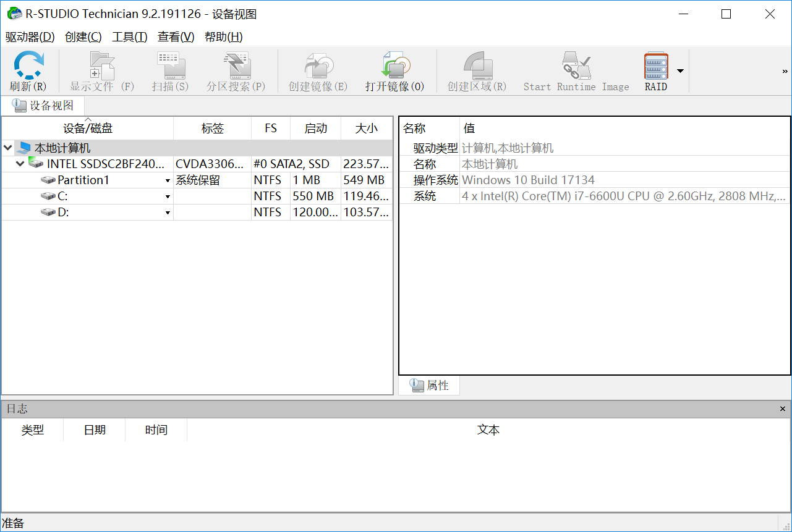Select the 创建镜像 (Create Image) icon
This screenshot has height=532, width=792.
[x=318, y=64]
